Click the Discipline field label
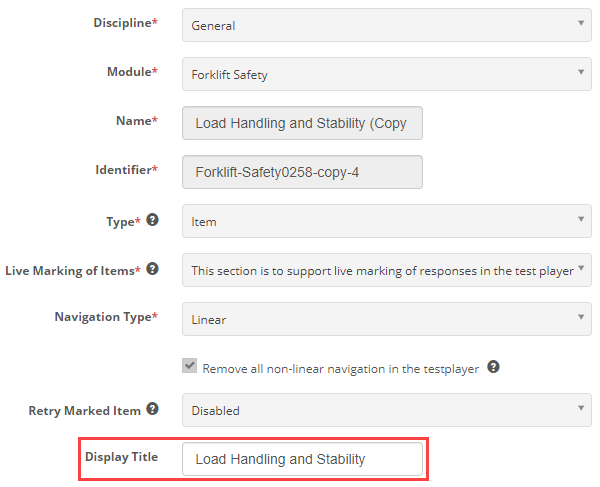600x487 pixels. [124, 23]
